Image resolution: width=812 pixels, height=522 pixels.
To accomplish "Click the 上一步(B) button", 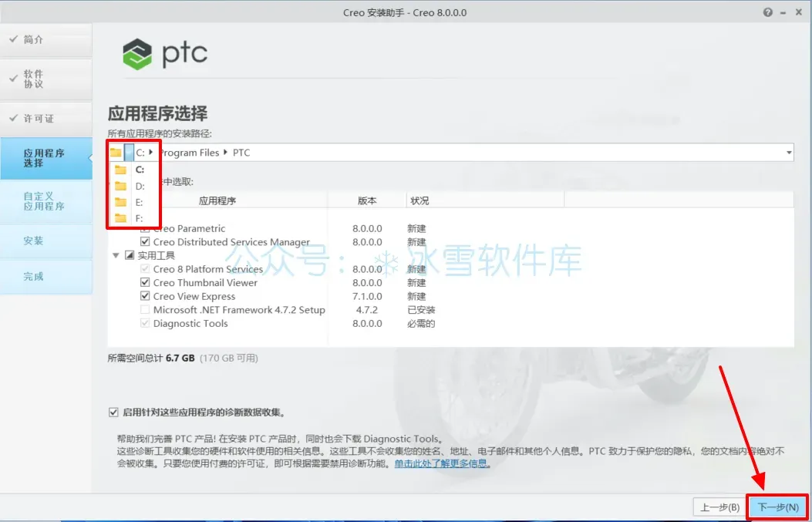I will click(719, 507).
